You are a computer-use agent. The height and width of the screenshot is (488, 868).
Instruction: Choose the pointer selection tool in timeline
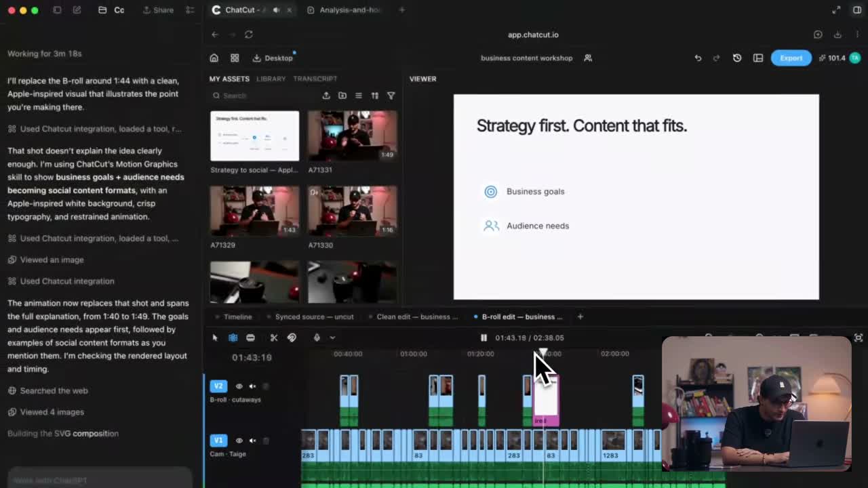click(215, 338)
